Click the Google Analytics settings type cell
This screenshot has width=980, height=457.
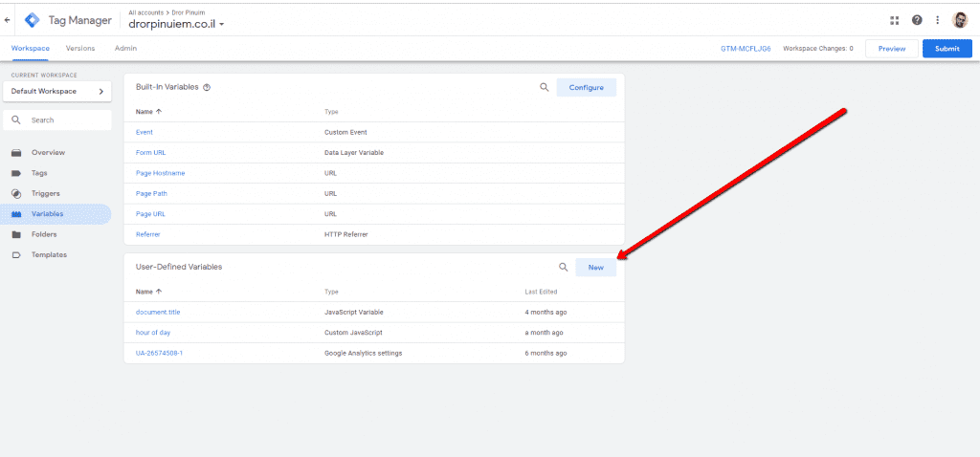[x=363, y=354]
